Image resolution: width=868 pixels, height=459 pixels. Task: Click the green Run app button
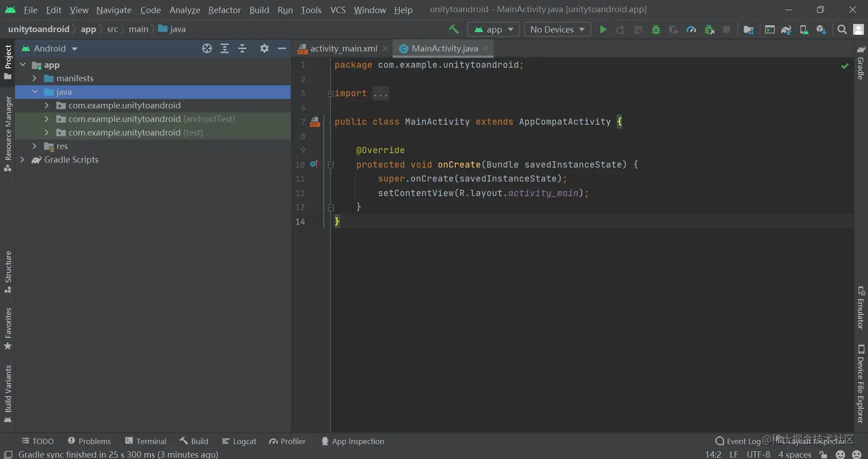click(x=603, y=29)
